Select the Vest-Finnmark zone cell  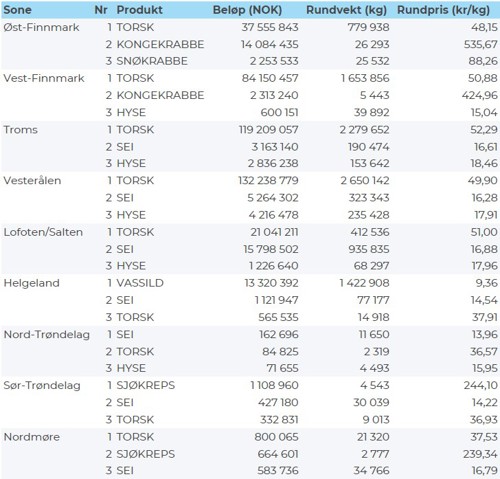tap(44, 78)
